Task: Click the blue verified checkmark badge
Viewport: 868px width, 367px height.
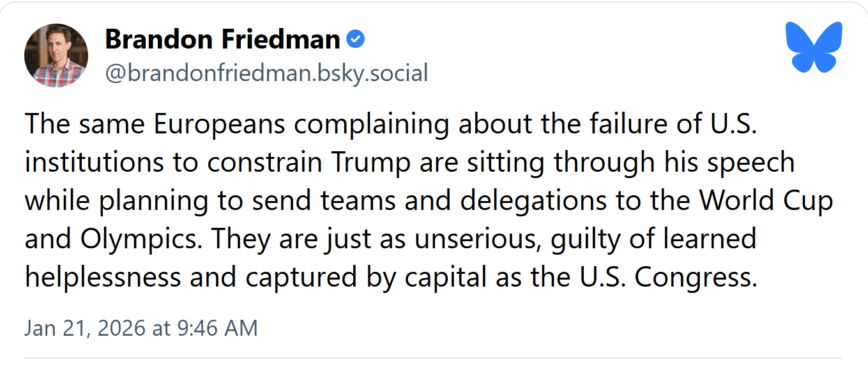Action: [355, 40]
